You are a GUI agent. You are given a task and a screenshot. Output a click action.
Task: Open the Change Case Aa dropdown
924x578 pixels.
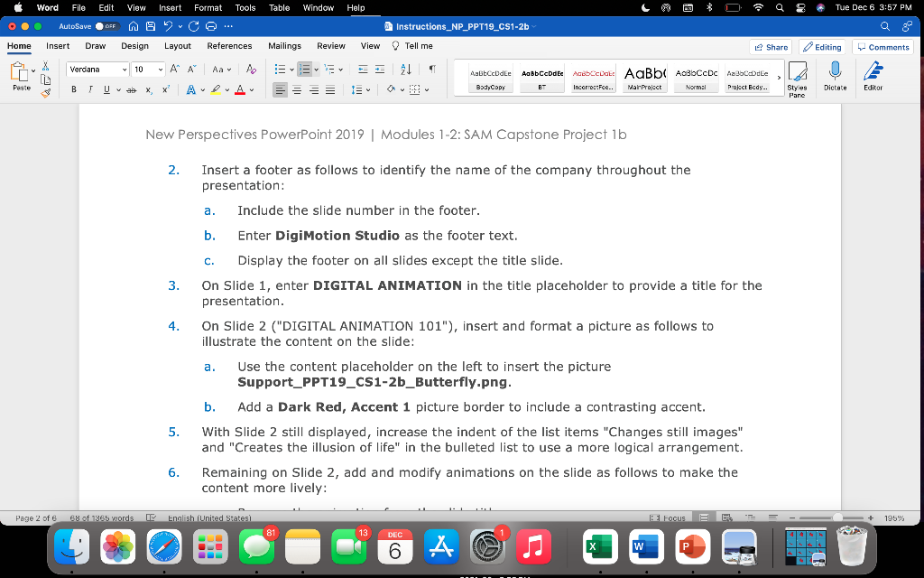pyautogui.click(x=222, y=70)
